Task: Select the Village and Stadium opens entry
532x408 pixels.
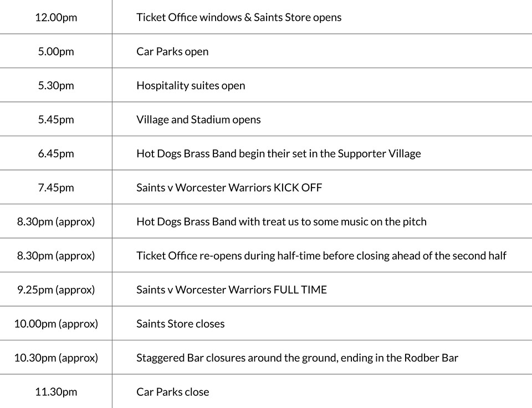Action: pyautogui.click(x=198, y=120)
